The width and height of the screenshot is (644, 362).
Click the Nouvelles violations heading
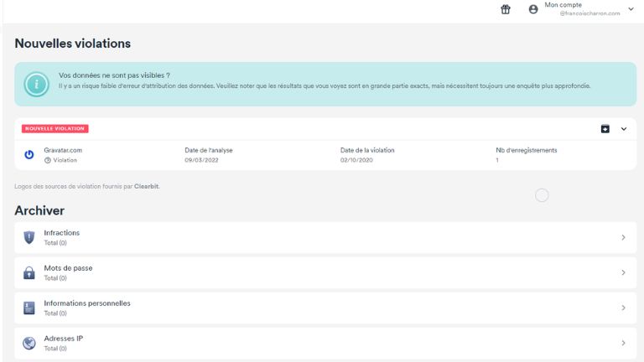point(73,44)
